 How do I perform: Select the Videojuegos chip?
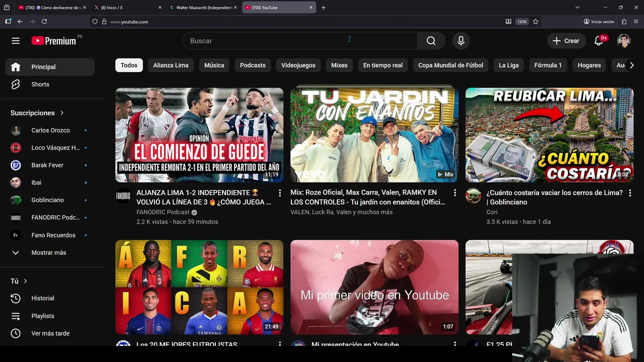pyautogui.click(x=298, y=65)
